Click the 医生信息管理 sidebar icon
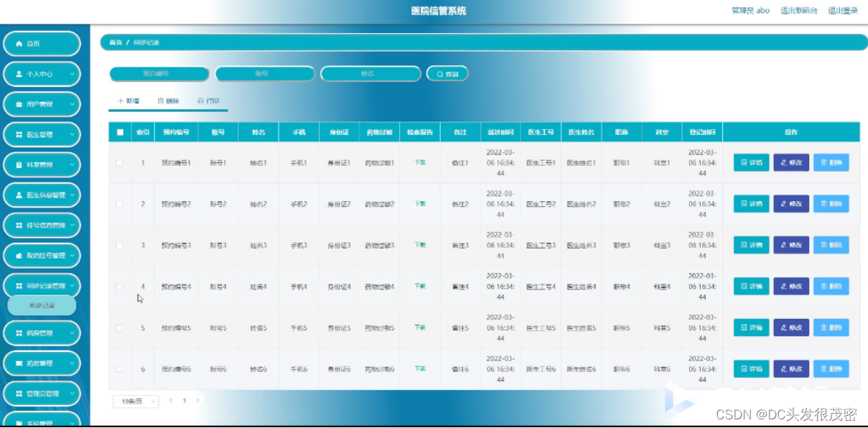 (x=19, y=195)
